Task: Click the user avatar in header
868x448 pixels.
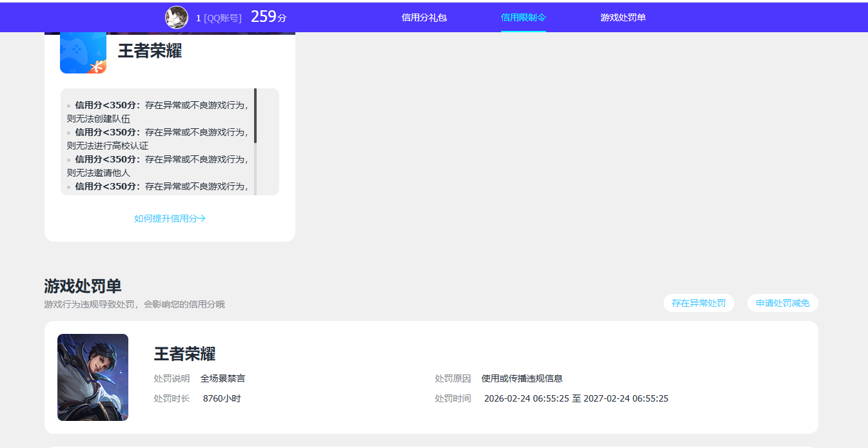Action: click(176, 17)
